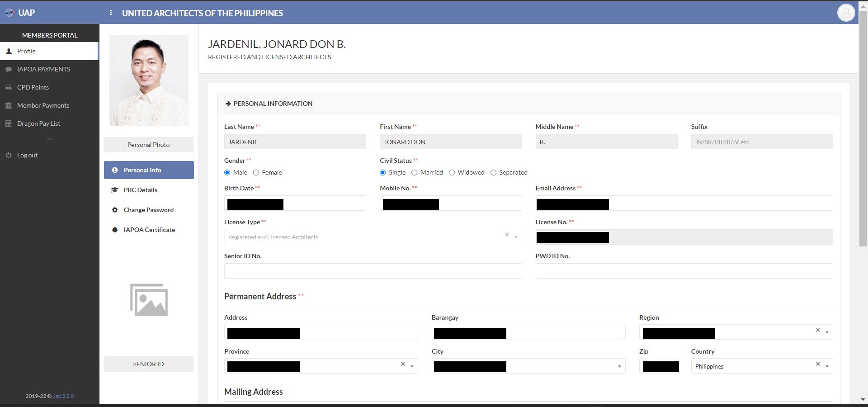The height and width of the screenshot is (407, 868).
Task: Click the UAP logo icon in header
Action: (9, 13)
